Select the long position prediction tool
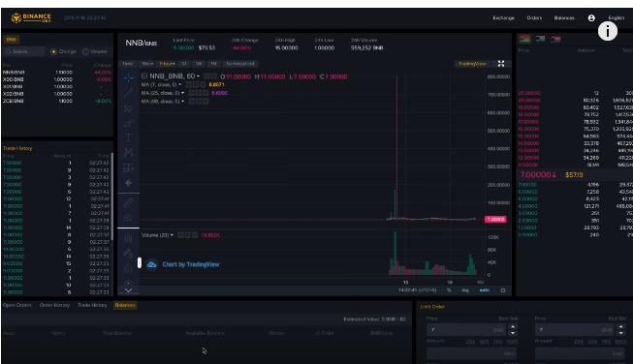Viewport: 633px width, 364px height. [x=128, y=167]
